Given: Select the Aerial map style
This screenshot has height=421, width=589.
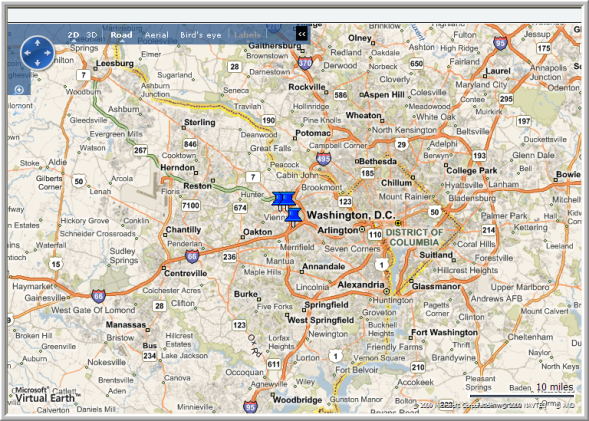Looking at the screenshot, I should 157,35.
